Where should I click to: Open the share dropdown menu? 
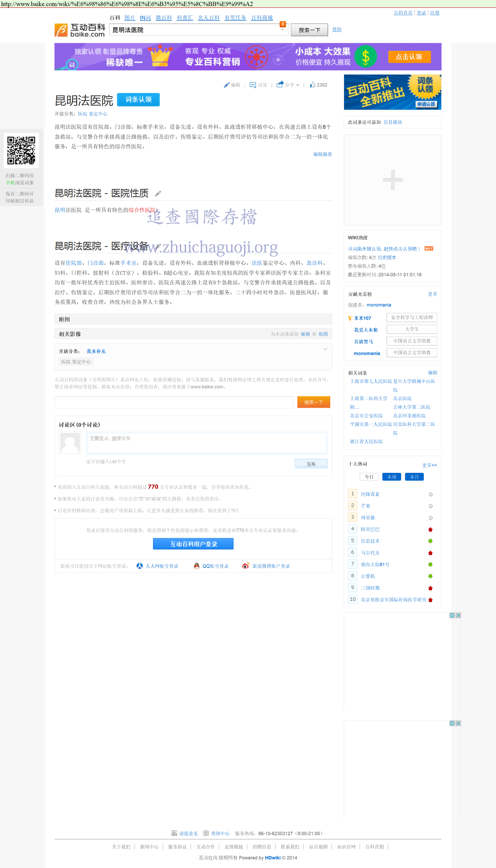click(x=297, y=85)
